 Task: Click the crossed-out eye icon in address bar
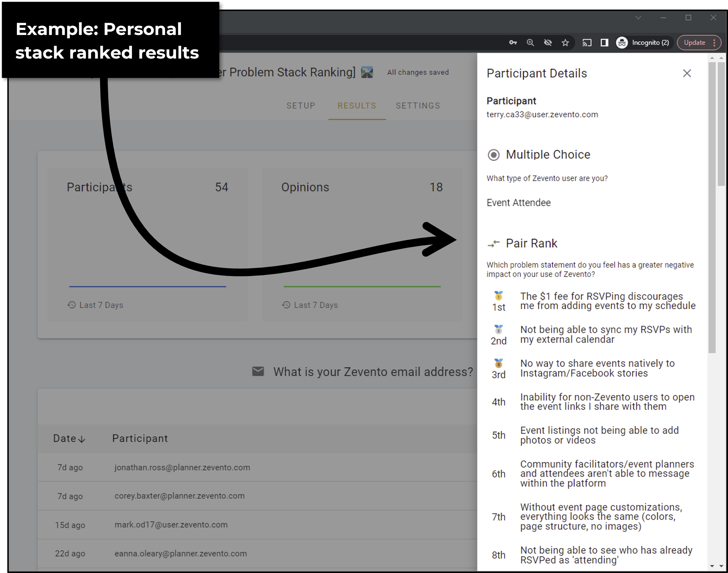point(548,43)
